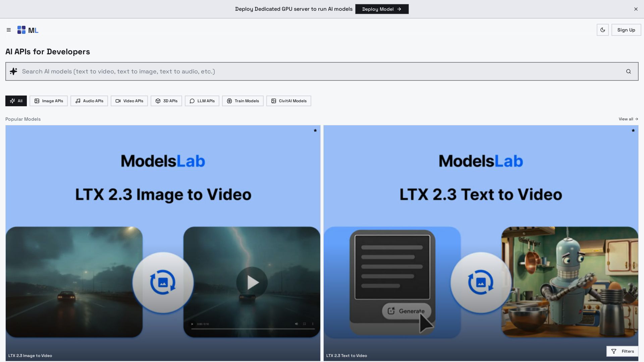
Task: Open the Filters panel
Action: tap(622, 351)
